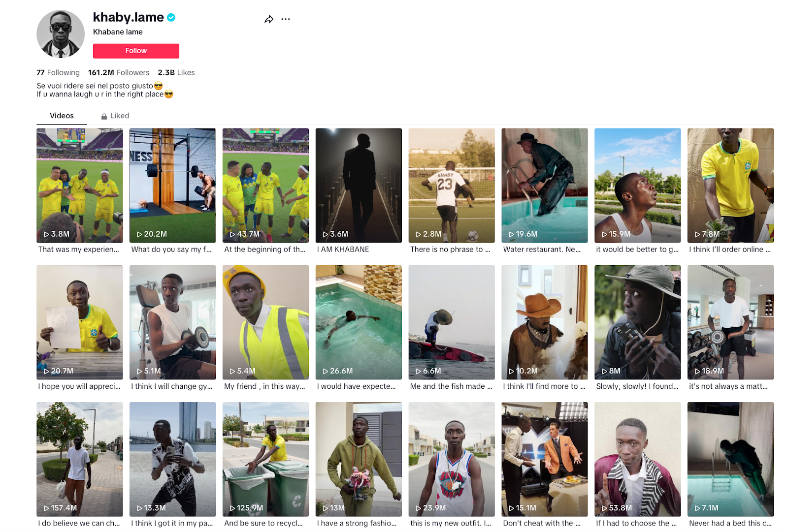Click the blue verified badge icon
Viewport: 788px width, 532px height.
[171, 17]
